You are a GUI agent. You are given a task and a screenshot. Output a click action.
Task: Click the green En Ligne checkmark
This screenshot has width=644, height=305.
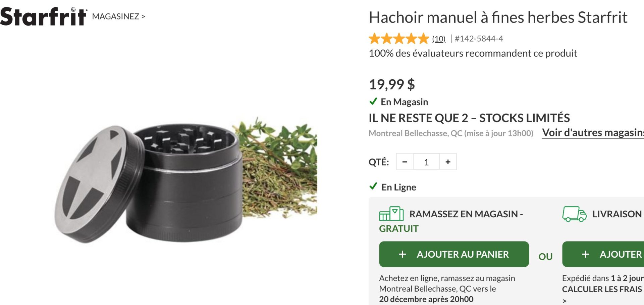(373, 186)
